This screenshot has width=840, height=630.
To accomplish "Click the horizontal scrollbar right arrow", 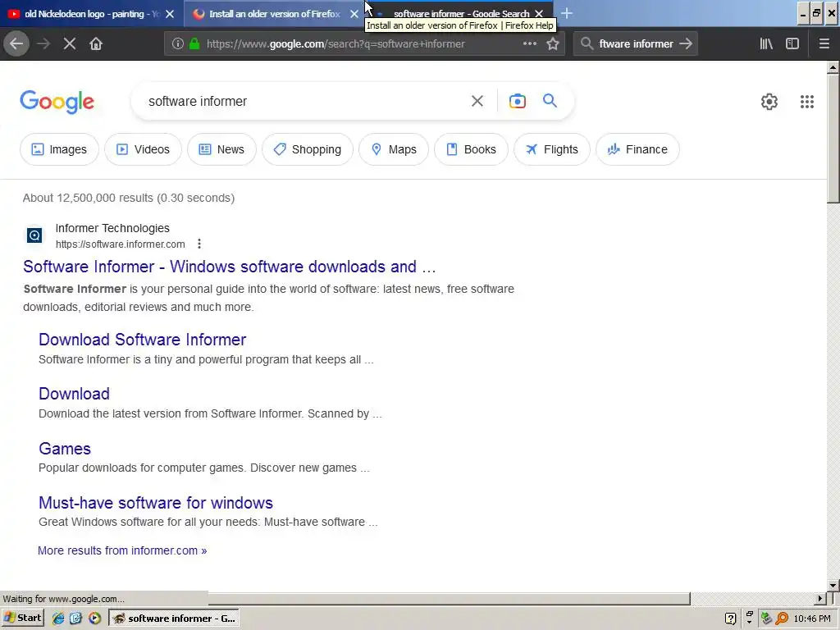I will click(820, 598).
